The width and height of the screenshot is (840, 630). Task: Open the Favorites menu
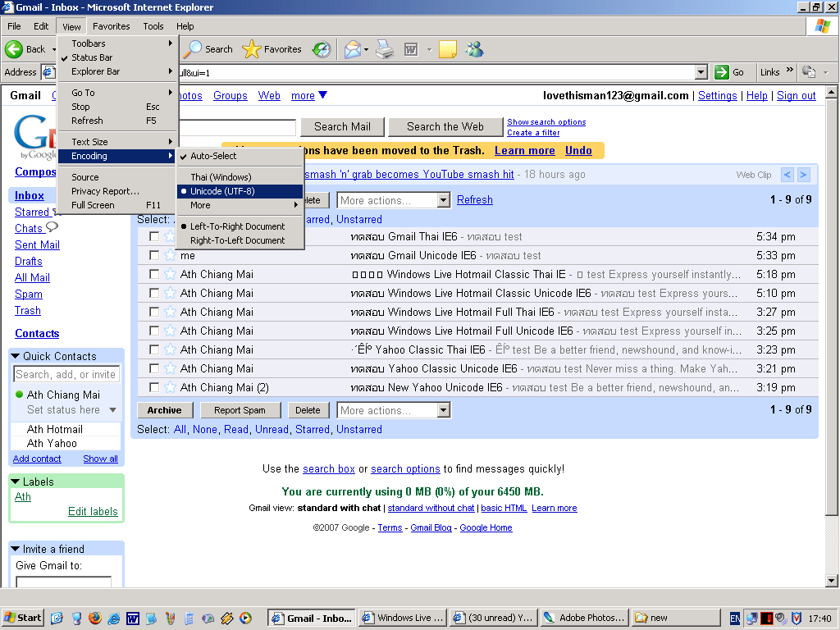click(111, 26)
